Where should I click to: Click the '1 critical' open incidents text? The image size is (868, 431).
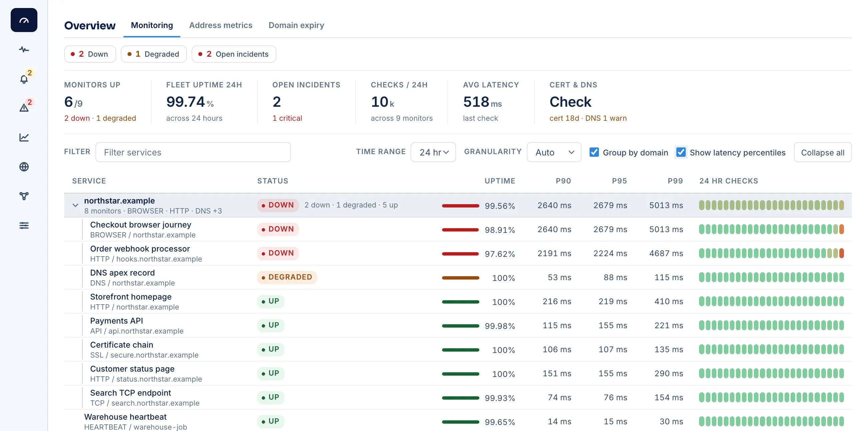287,118
